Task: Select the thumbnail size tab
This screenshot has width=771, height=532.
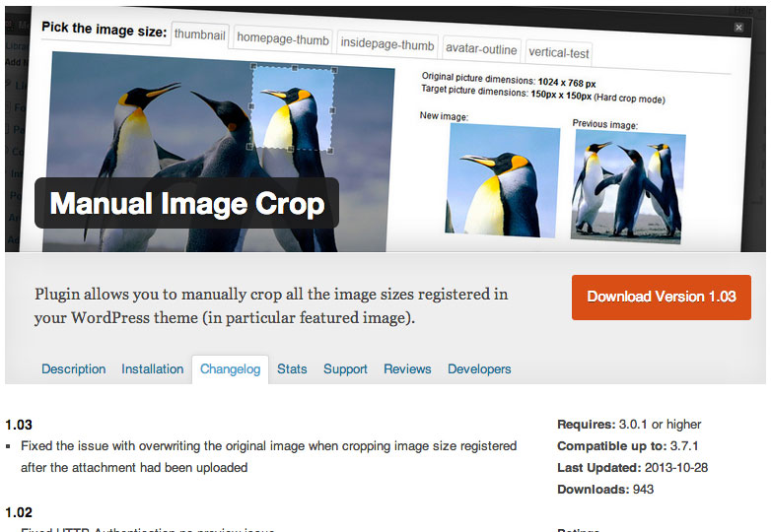Action: (x=199, y=34)
